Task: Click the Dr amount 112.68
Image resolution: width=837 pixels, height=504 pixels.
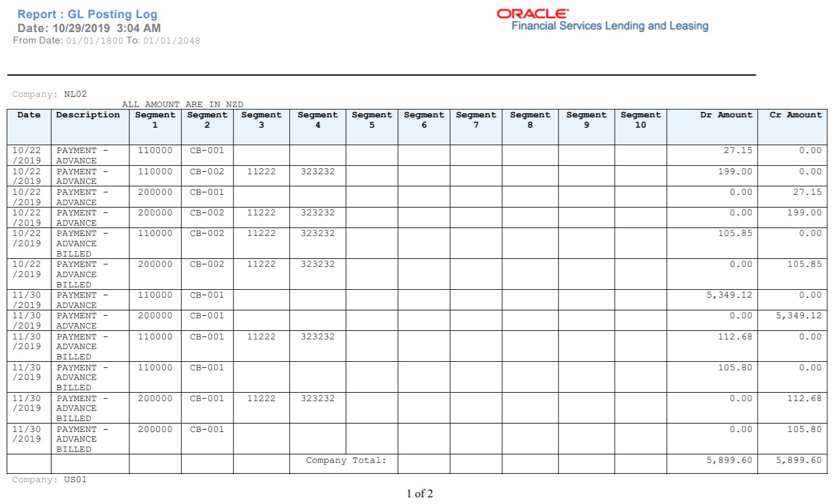Action: pos(735,336)
